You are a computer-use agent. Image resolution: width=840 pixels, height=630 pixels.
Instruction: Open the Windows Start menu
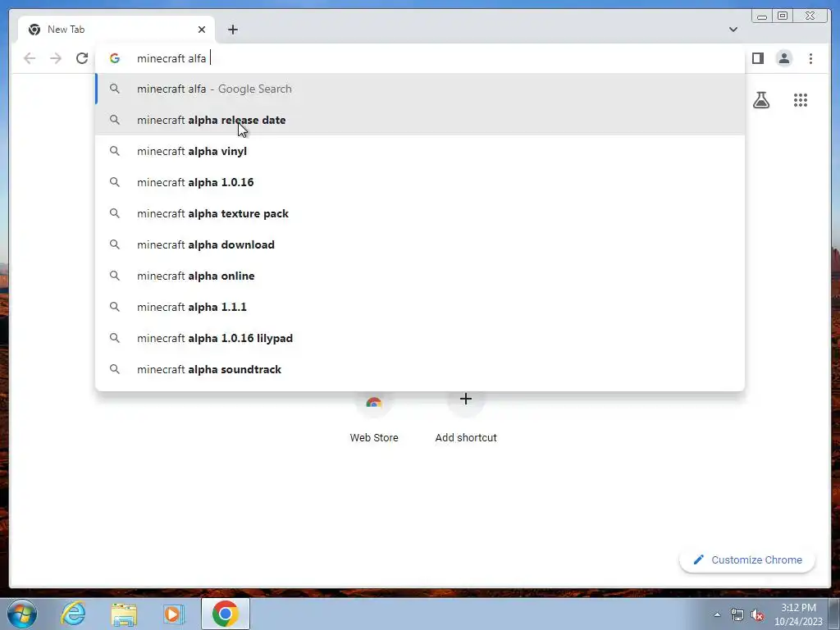(22, 614)
